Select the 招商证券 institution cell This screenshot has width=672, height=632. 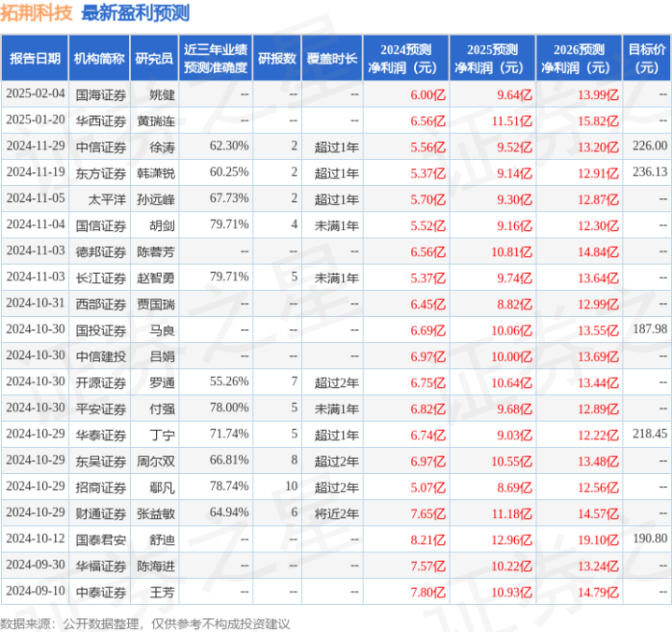click(x=101, y=487)
